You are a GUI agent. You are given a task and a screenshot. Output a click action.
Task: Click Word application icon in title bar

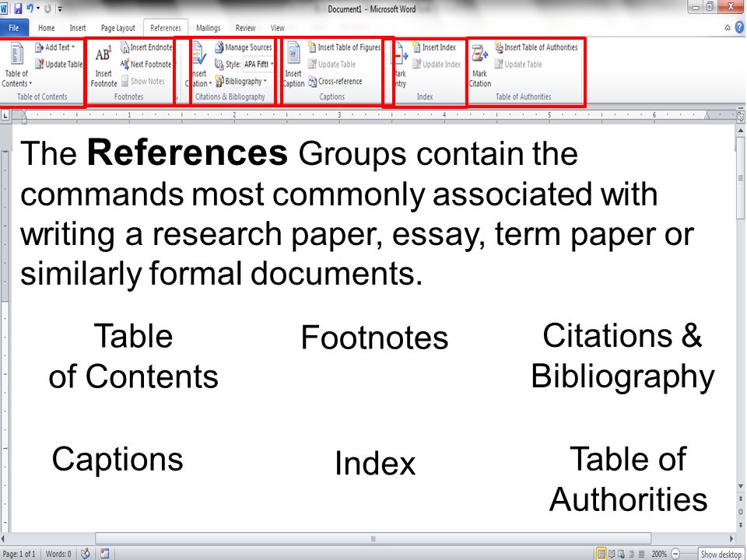pos(5,8)
